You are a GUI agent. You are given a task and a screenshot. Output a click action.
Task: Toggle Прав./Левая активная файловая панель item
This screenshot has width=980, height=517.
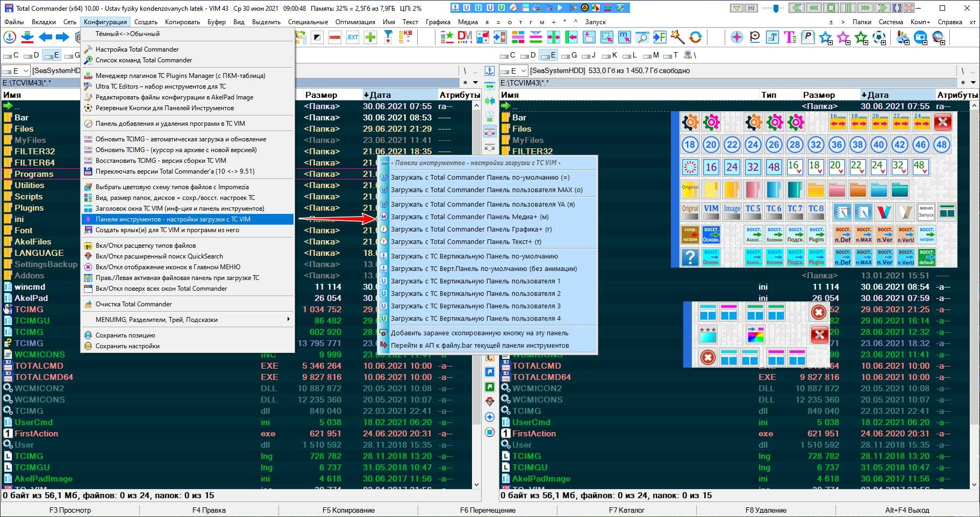coord(187,278)
